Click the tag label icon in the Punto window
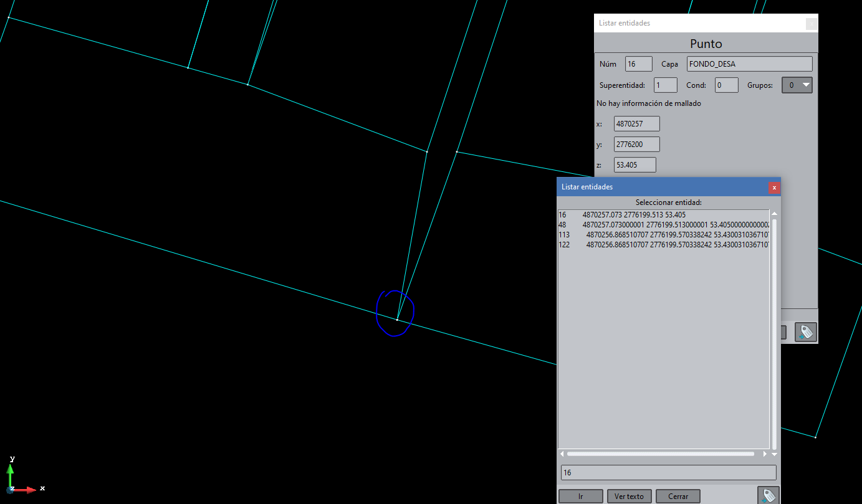Viewport: 862px width, 504px height. (805, 332)
